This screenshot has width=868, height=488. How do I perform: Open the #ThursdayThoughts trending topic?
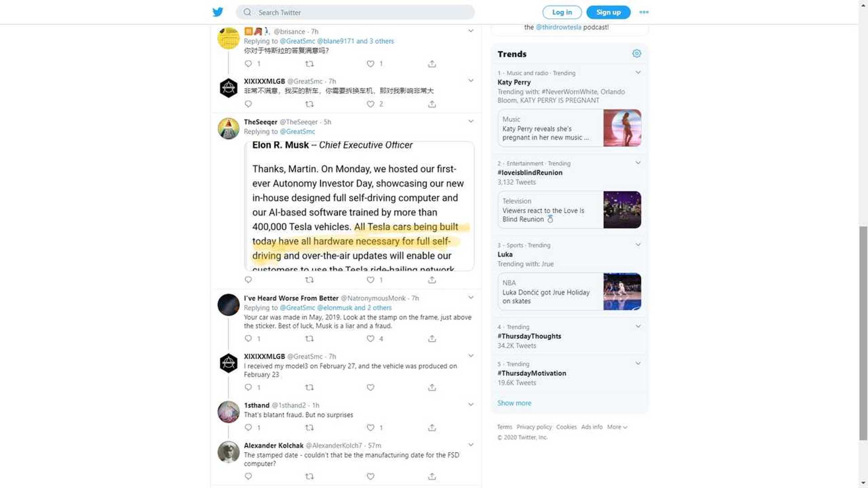point(529,336)
